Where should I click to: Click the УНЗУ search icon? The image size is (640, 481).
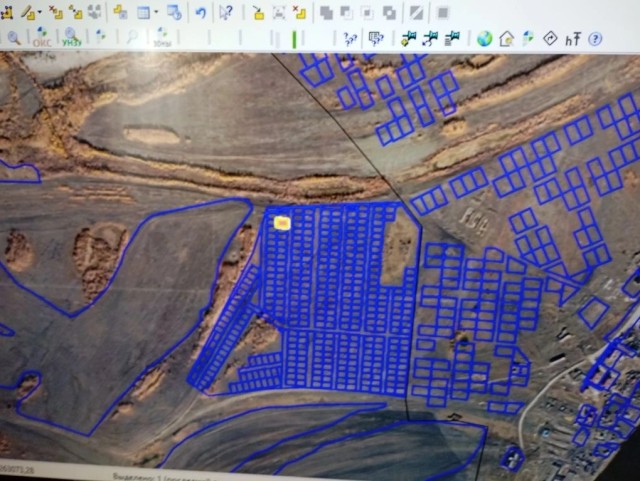pos(71,38)
